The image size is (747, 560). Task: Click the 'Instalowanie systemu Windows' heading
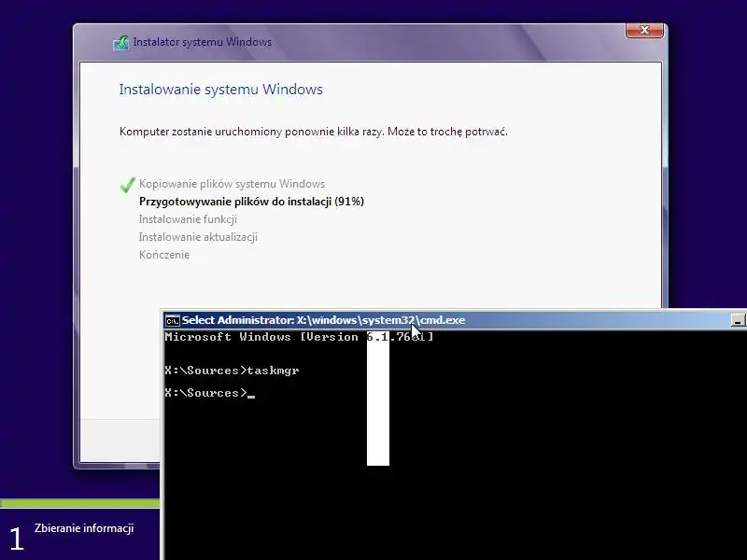coord(221,90)
